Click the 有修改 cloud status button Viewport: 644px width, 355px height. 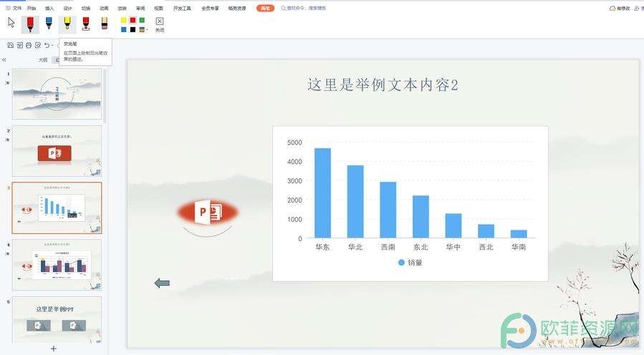[620, 8]
